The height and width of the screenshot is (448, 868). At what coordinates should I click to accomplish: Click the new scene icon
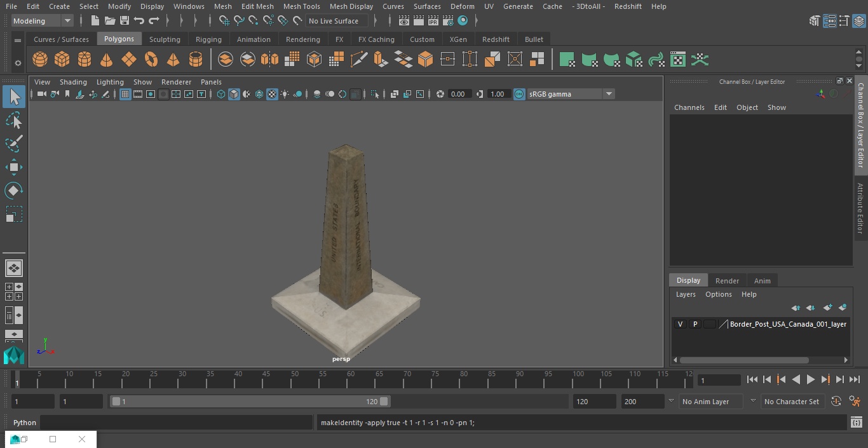pyautogui.click(x=95, y=21)
